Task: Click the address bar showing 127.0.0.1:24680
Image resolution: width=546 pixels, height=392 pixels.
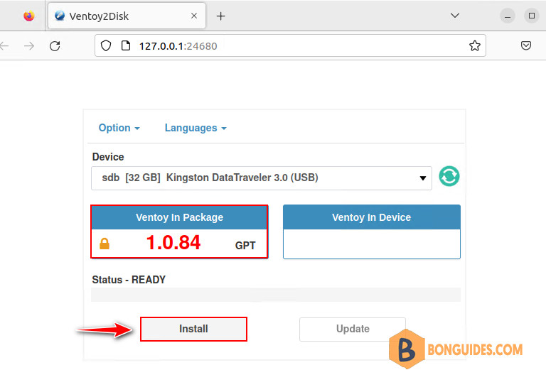Action: coord(290,45)
